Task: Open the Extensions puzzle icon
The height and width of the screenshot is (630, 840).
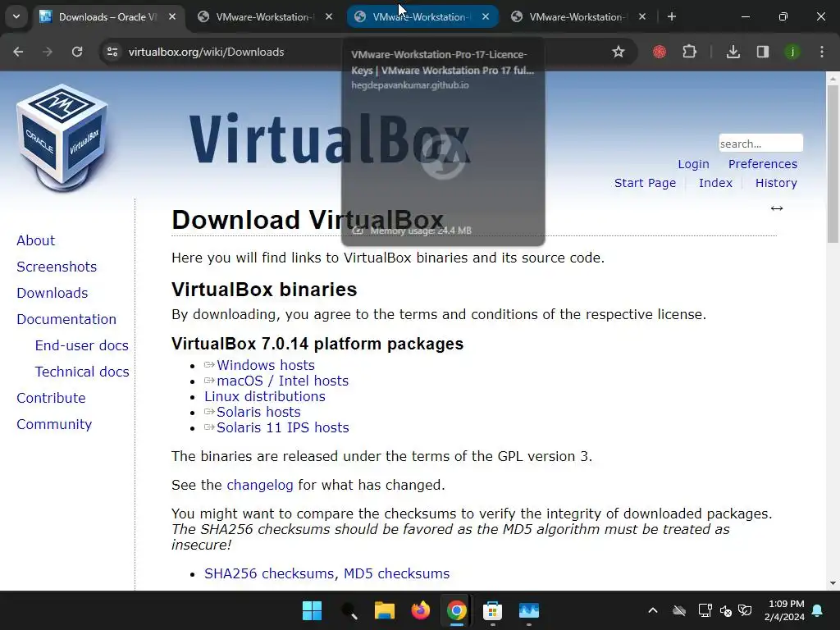Action: (689, 52)
